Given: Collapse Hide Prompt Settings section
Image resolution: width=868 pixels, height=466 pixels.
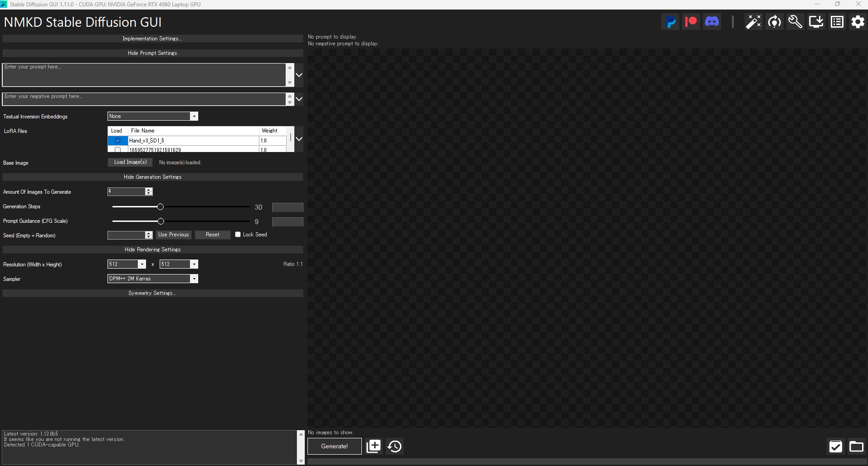Looking at the screenshot, I should point(152,53).
